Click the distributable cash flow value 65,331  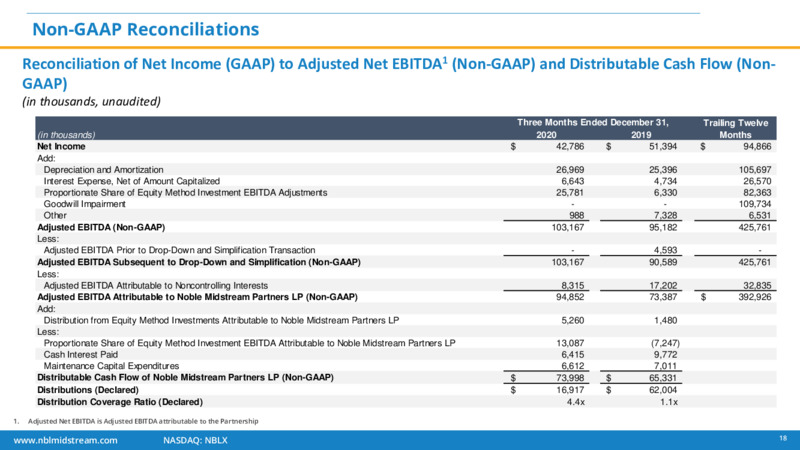[663, 378]
